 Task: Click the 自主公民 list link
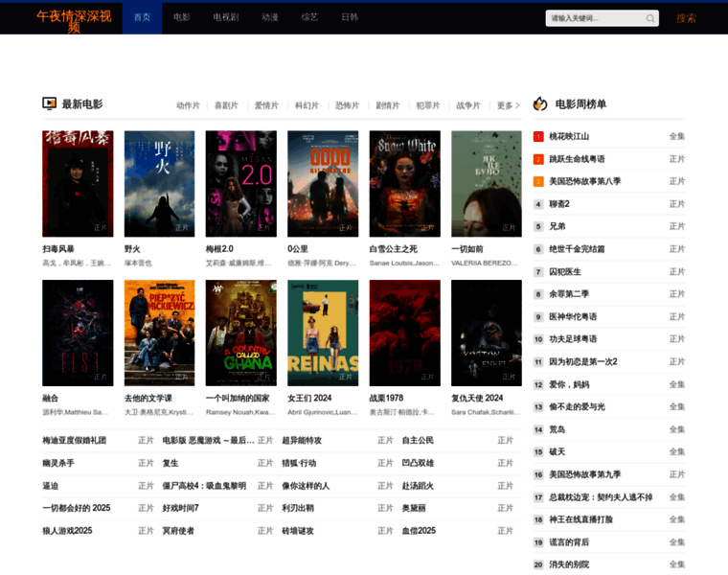pos(418,440)
